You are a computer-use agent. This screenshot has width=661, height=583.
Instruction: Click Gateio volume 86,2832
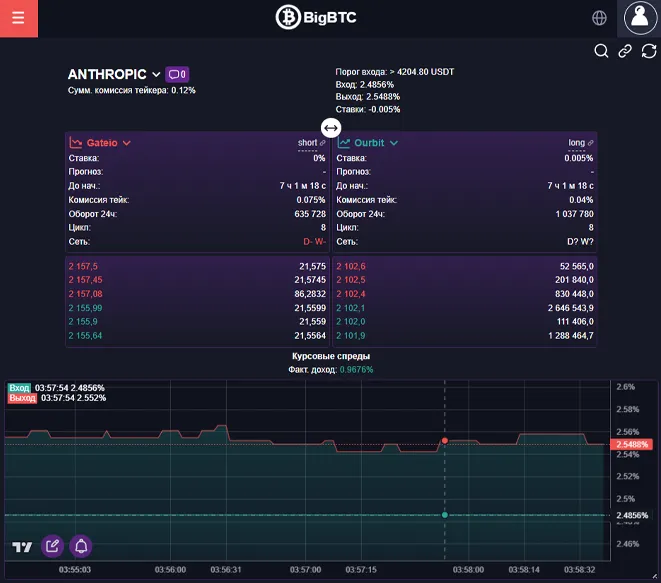[310, 294]
